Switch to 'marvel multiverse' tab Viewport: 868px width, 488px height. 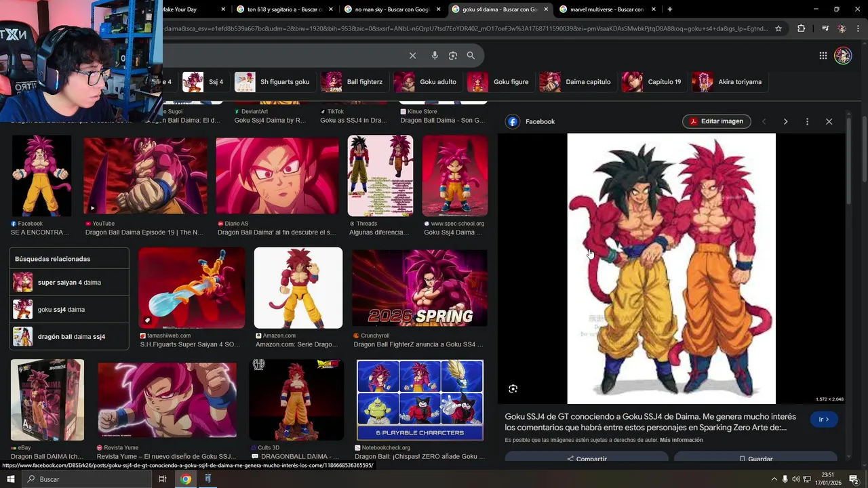tap(606, 9)
